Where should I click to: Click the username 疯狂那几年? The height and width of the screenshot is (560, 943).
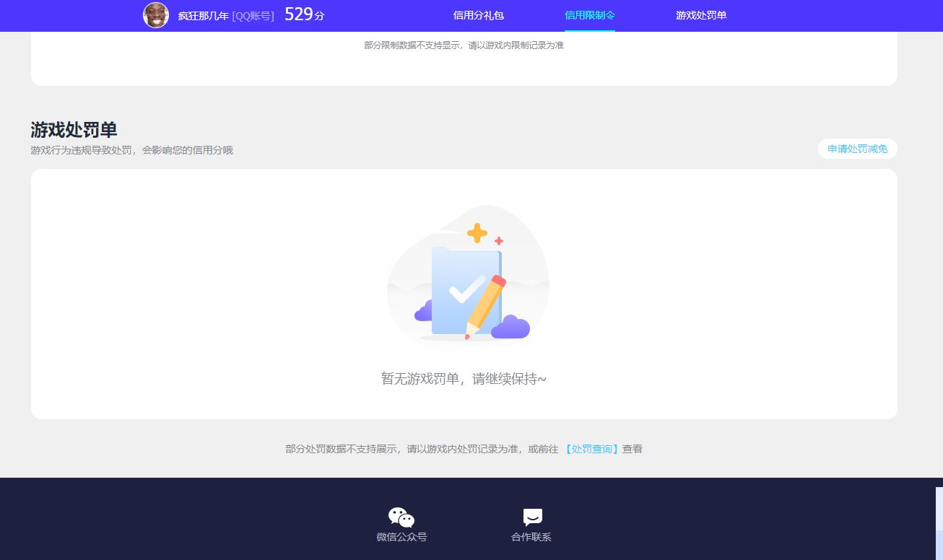click(203, 16)
